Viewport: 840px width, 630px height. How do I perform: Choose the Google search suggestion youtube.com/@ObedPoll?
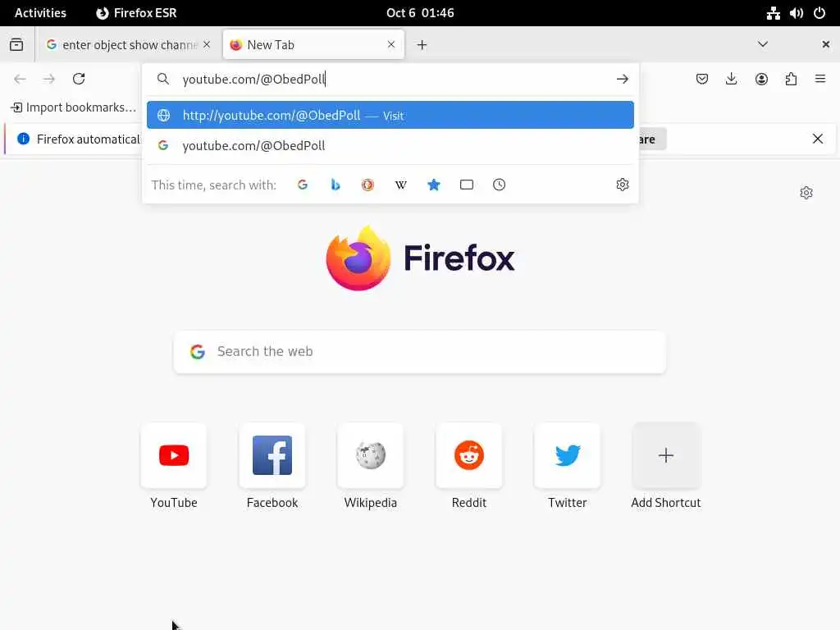[x=390, y=146]
